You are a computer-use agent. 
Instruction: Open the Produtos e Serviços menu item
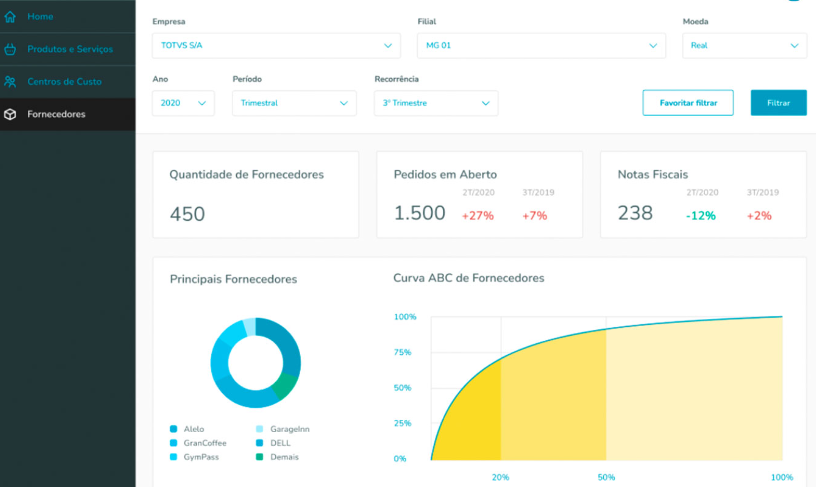coord(70,49)
